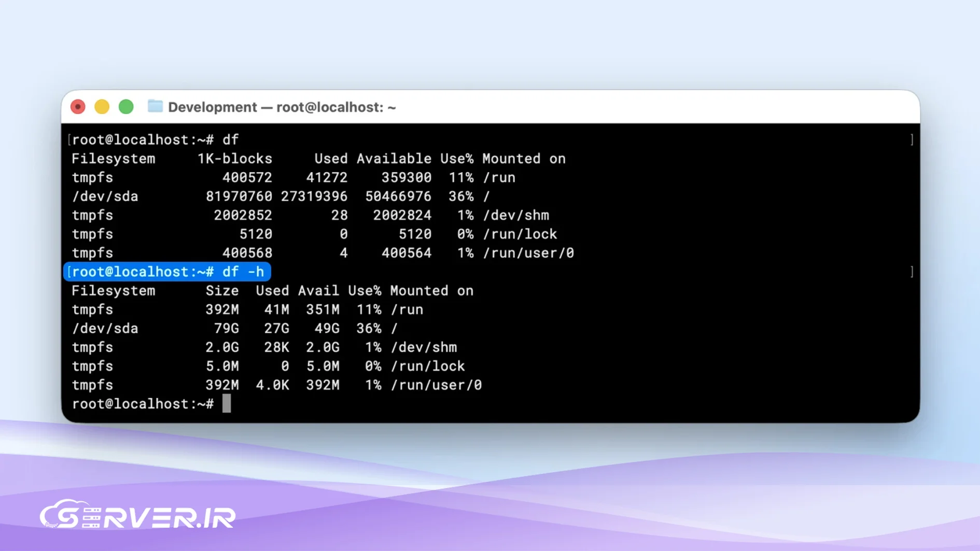Image resolution: width=980 pixels, height=551 pixels.
Task: Click the value '400564' in Available column
Action: tap(407, 253)
